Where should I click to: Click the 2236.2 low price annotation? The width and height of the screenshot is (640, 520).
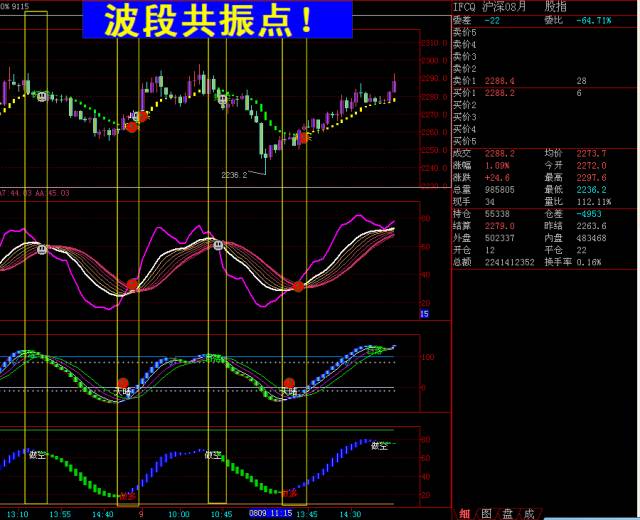click(234, 175)
